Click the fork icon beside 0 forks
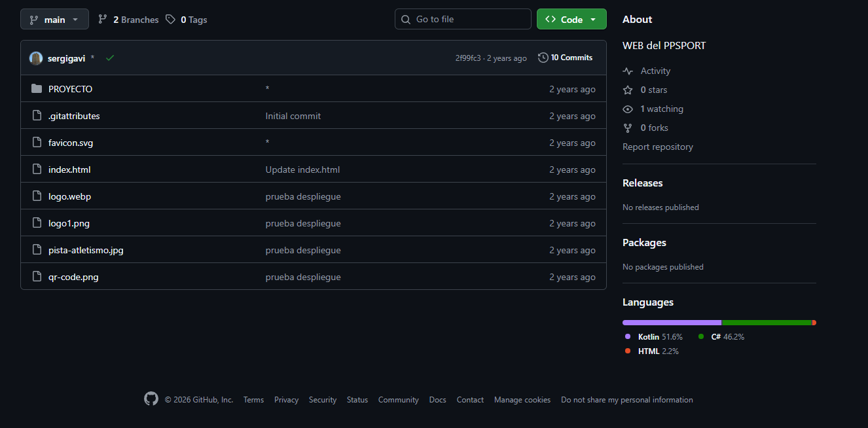 [x=628, y=128]
